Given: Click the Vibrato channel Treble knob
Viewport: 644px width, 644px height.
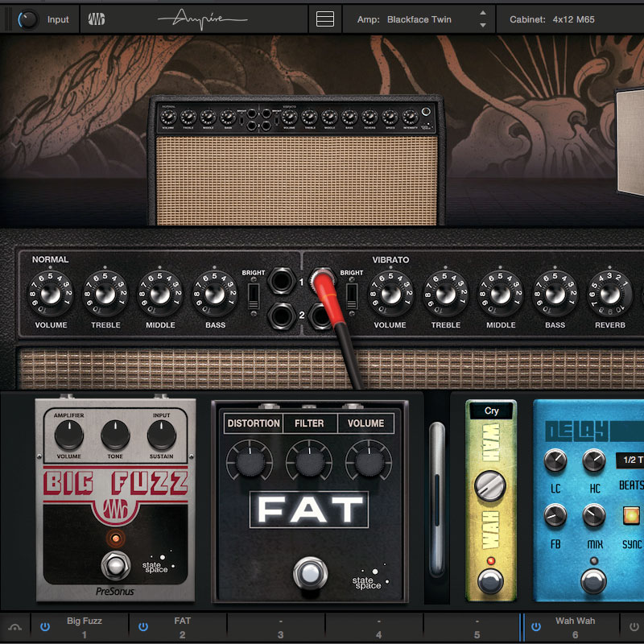Looking at the screenshot, I should click(x=446, y=294).
